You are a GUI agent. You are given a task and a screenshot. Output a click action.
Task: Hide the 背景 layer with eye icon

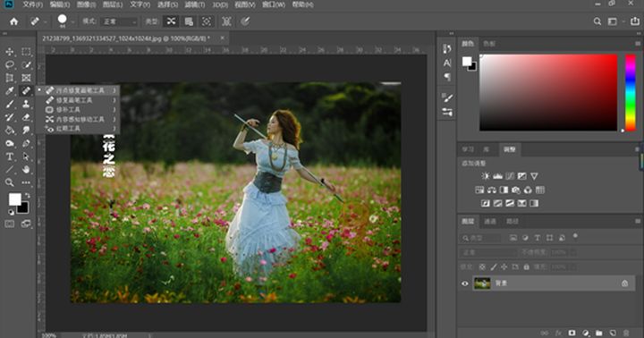[465, 283]
